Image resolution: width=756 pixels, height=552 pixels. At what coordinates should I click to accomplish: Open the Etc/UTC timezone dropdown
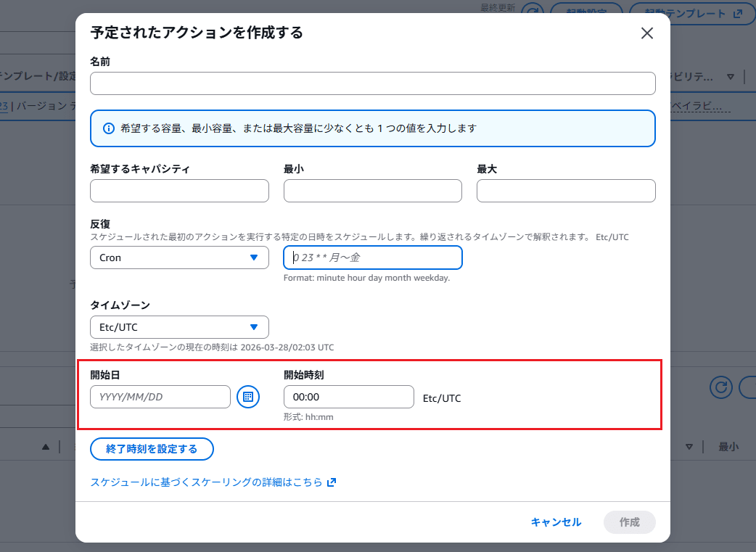click(179, 327)
